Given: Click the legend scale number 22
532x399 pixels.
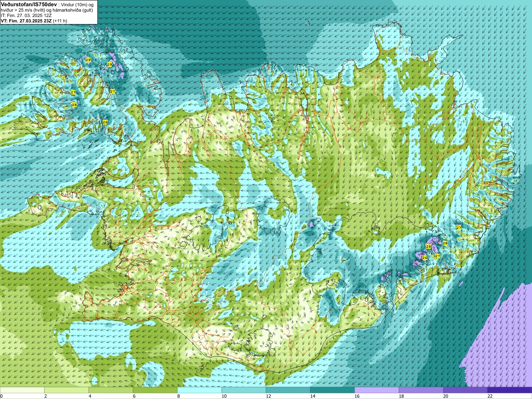Looking at the screenshot, I should 490,396.
